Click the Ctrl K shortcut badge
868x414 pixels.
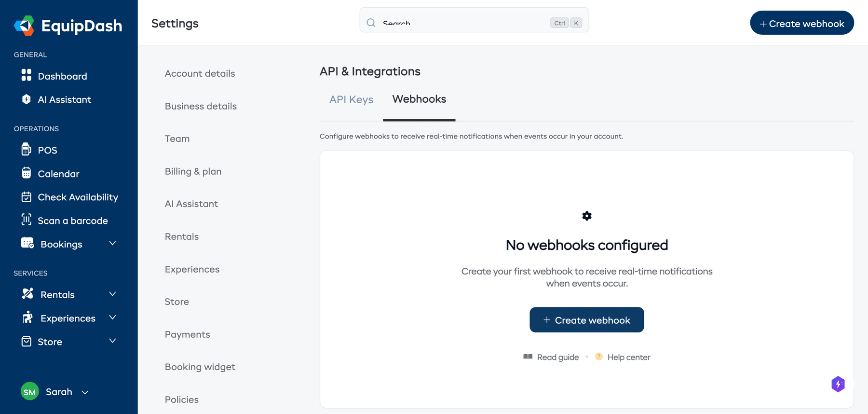(x=566, y=23)
